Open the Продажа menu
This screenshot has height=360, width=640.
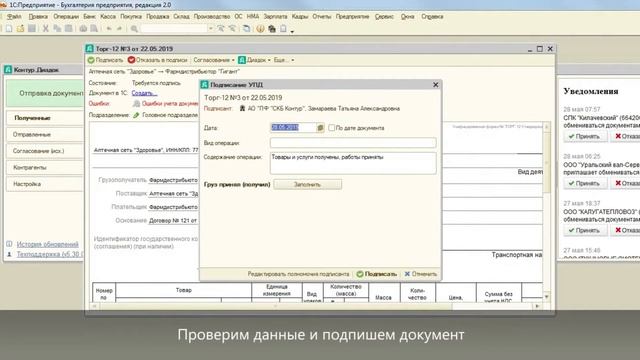158,17
